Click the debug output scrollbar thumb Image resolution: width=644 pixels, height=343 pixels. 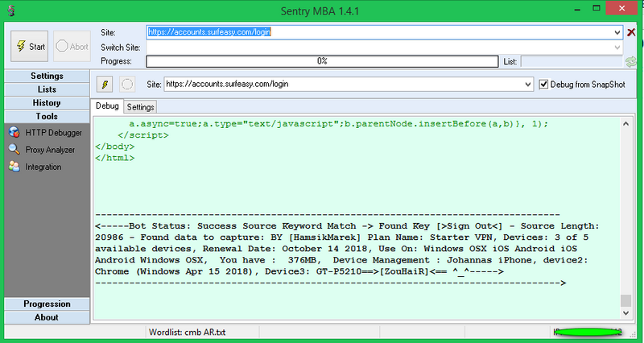(x=625, y=300)
